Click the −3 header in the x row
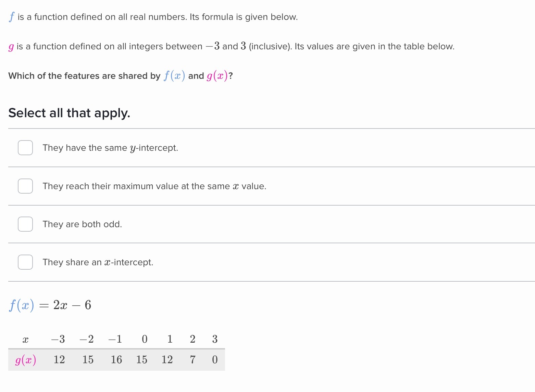 [x=58, y=339]
